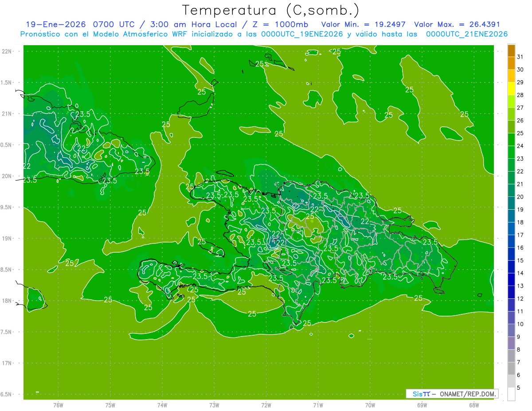Click the 69W longitude axis label
Image resolution: width=532 pixels, height=411 pixels.
(x=422, y=404)
